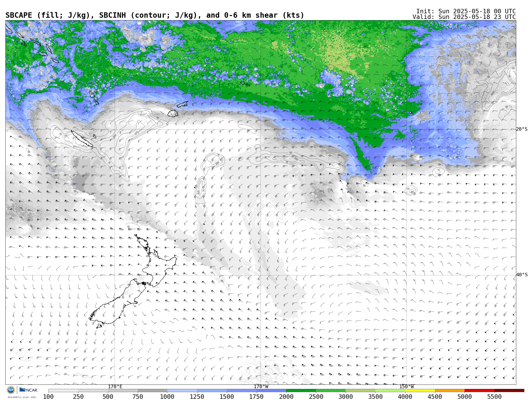Click the 40°S latitude label
The image size is (532, 400).
pos(522,275)
